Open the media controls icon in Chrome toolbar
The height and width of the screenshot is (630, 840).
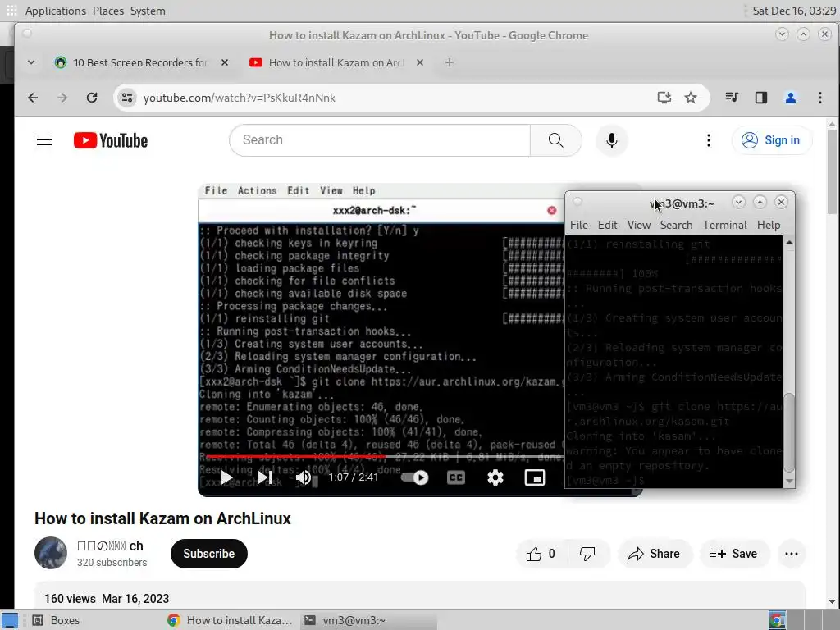coord(732,98)
